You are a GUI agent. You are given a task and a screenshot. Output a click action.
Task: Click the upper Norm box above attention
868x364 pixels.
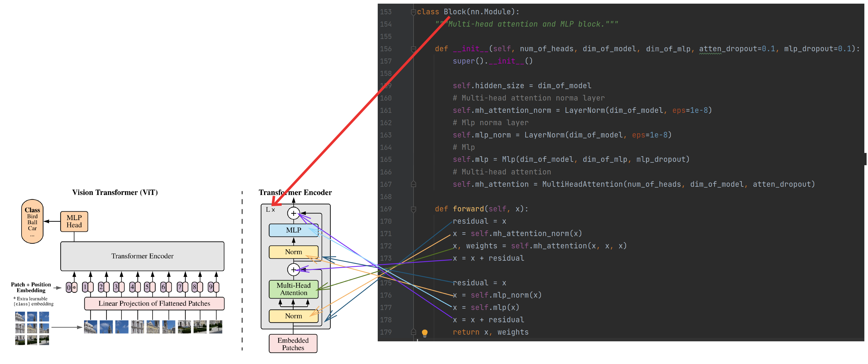[293, 252]
